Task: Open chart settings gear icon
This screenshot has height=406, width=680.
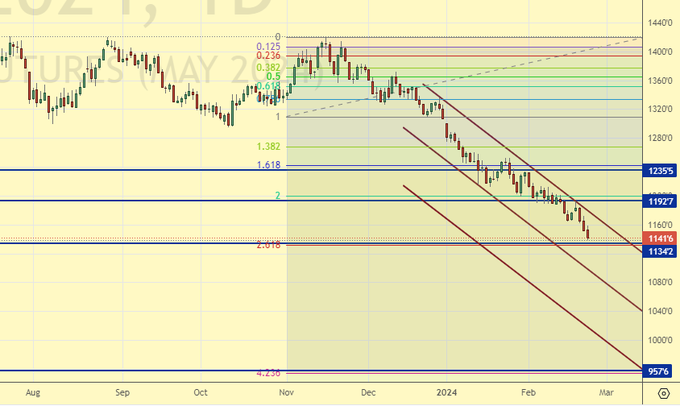Action: point(663,395)
